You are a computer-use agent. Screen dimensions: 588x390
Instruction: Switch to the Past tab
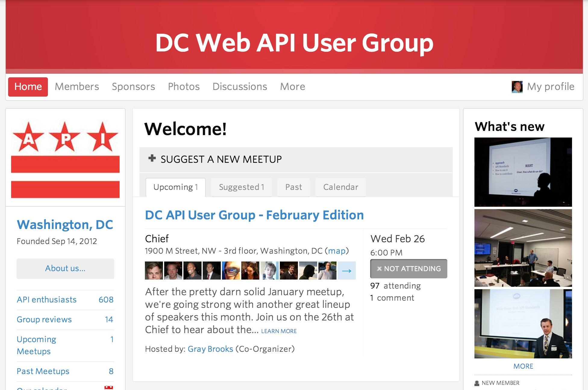coord(294,187)
